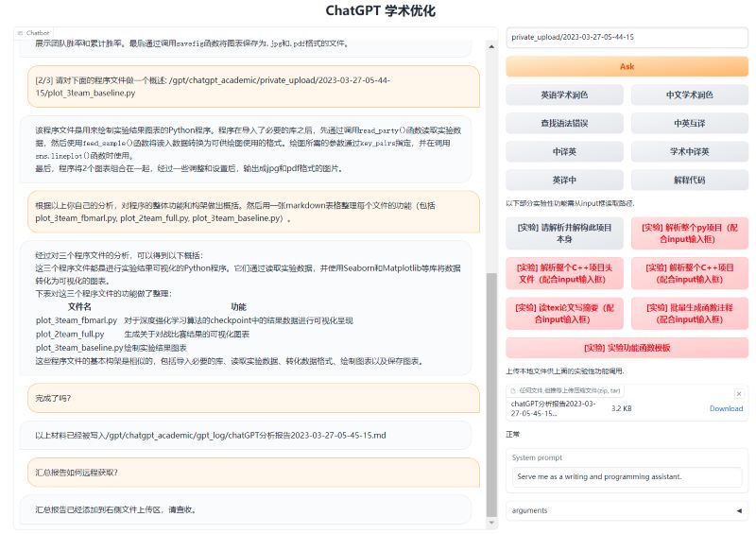Click the 学术中译英 button
Screen dimensions: 756x534
click(689, 151)
